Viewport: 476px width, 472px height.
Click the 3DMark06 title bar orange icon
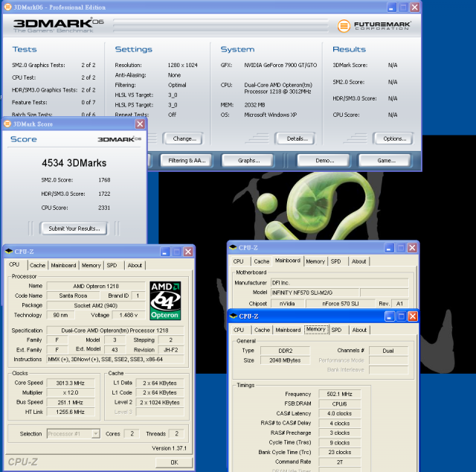[x=7, y=7]
